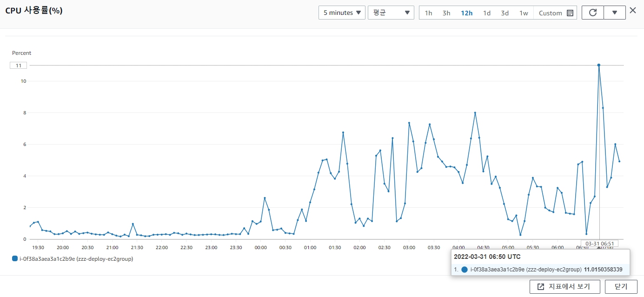Open the 평균 statistic dropdown
Screen dimensions: 644x297
(x=391, y=13)
